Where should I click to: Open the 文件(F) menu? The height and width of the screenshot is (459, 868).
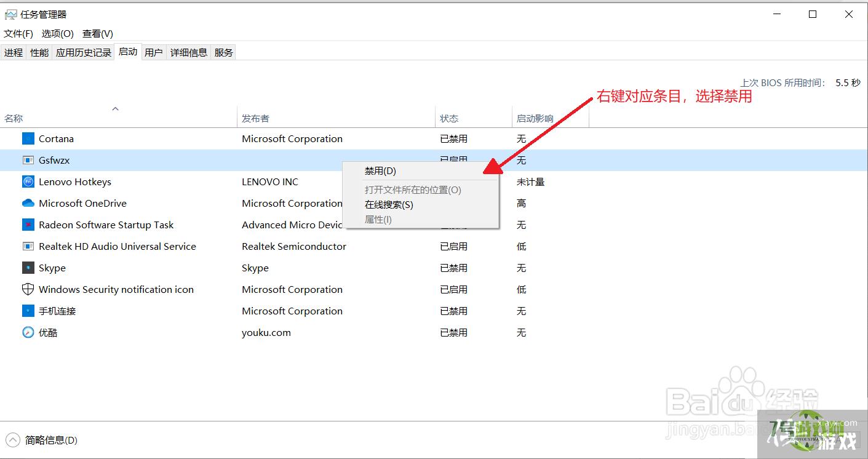[x=18, y=34]
